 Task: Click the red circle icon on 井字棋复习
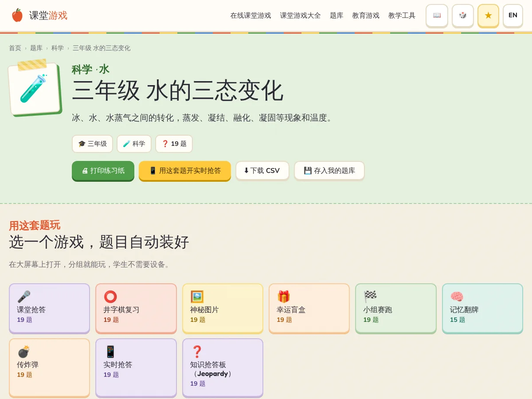(x=110, y=297)
